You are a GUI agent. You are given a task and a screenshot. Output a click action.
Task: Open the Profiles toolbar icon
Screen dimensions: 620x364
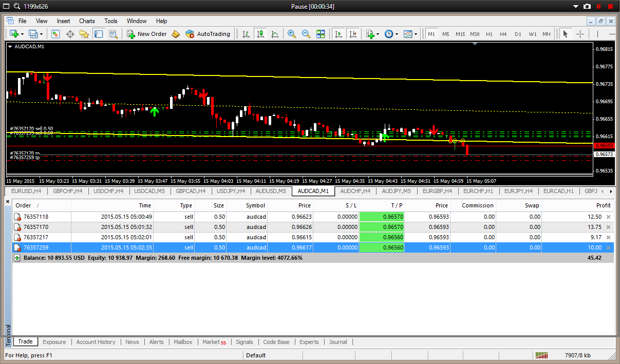(33, 34)
